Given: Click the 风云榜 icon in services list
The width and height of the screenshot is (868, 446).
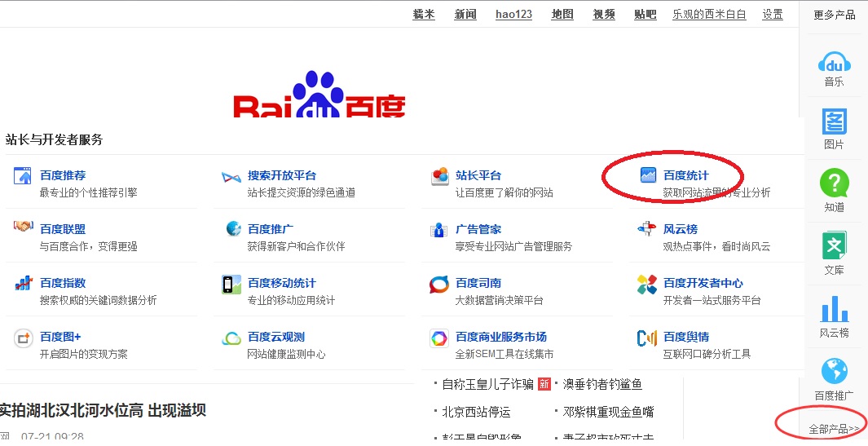Looking at the screenshot, I should click(646, 228).
